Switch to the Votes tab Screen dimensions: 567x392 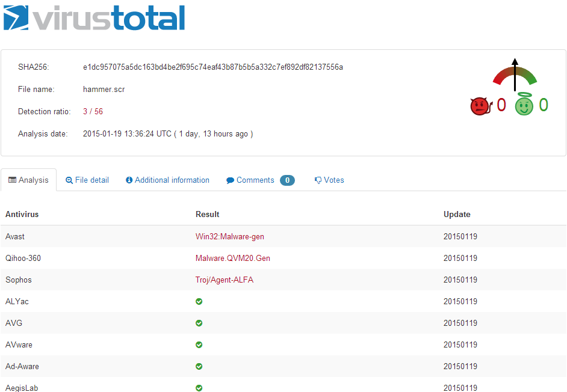pyautogui.click(x=329, y=180)
